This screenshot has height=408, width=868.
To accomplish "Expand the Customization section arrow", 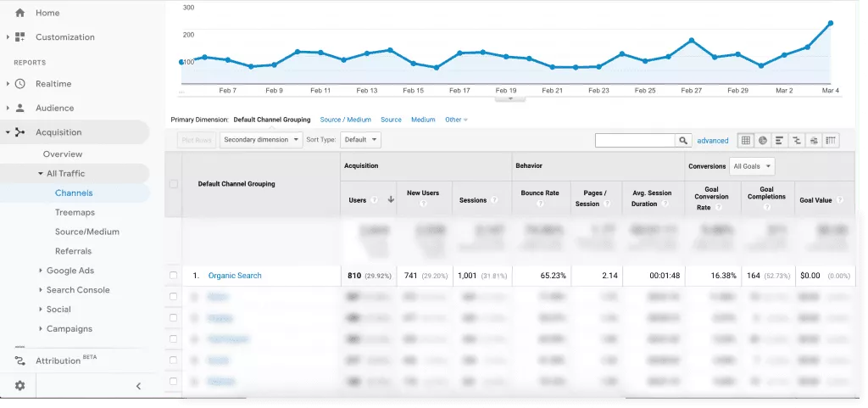I will [x=8, y=37].
